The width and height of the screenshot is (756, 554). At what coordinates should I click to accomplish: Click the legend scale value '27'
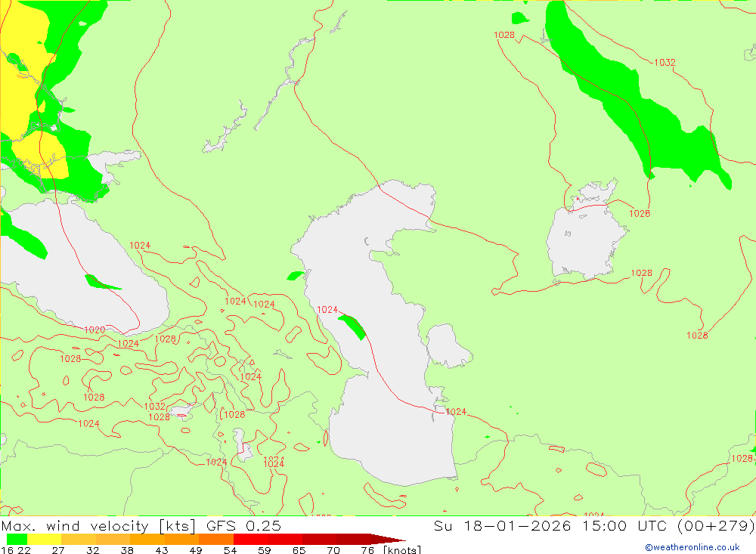coord(58,550)
